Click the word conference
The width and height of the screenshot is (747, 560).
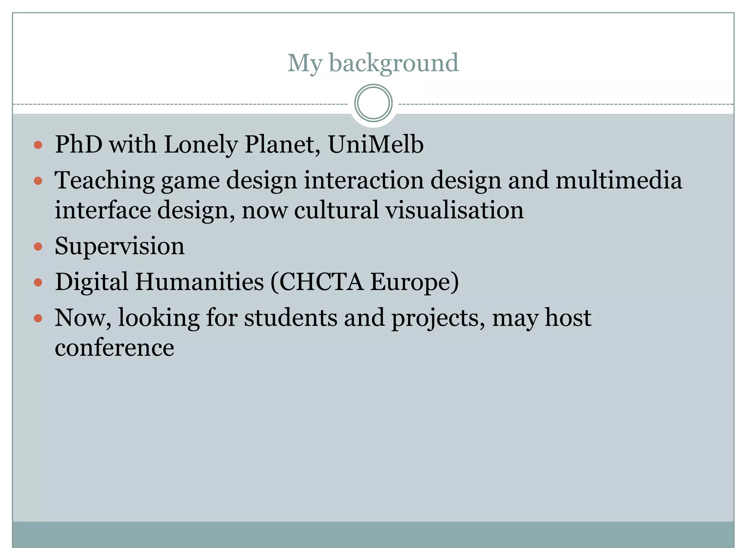tap(114, 347)
